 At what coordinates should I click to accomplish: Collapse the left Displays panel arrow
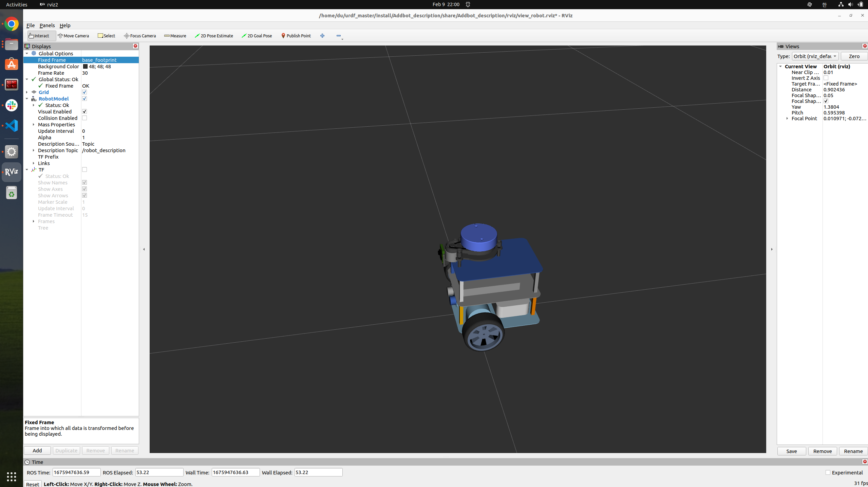[x=144, y=249]
